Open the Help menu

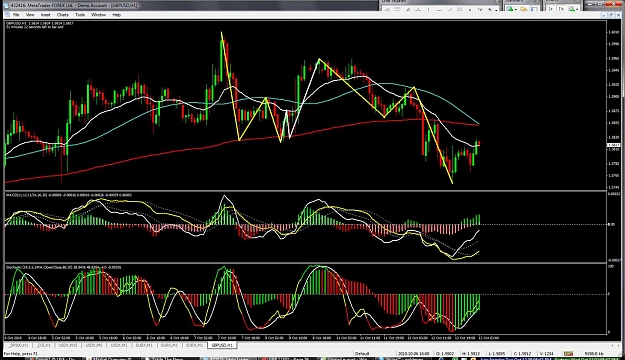pyautogui.click(x=116, y=15)
